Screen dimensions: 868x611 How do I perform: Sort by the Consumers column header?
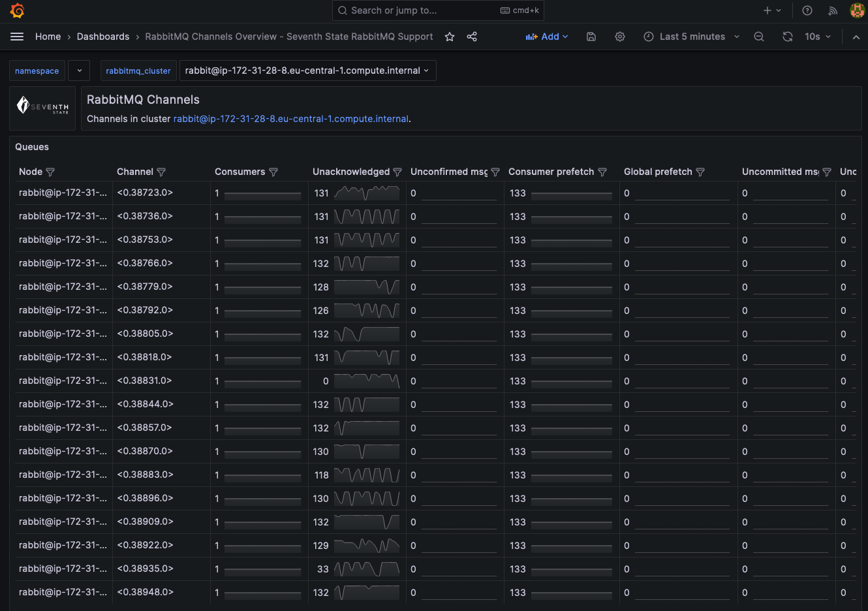(x=240, y=172)
